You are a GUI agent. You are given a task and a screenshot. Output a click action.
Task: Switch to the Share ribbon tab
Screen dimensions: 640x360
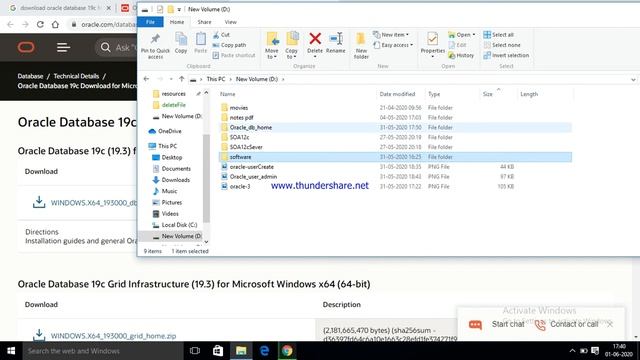click(204, 22)
